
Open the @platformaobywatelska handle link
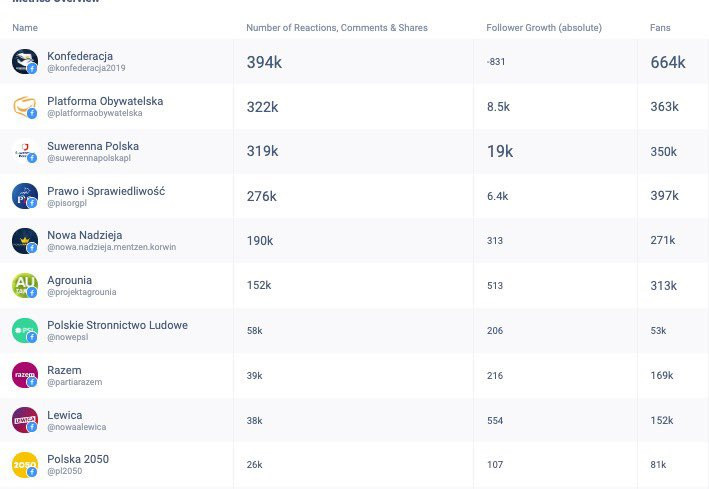coord(94,113)
